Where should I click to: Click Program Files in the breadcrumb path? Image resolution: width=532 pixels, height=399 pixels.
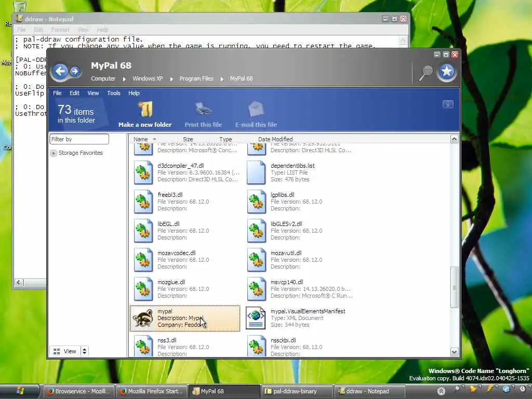pos(196,78)
